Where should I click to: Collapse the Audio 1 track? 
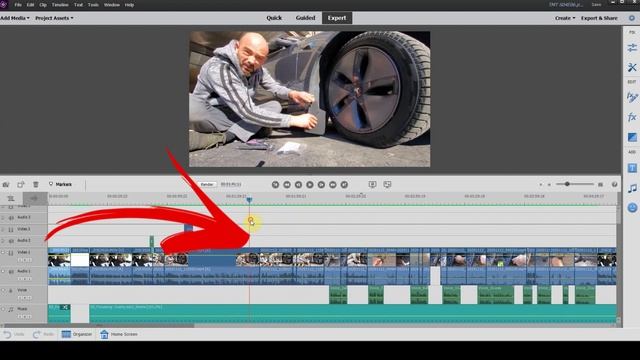click(3, 271)
